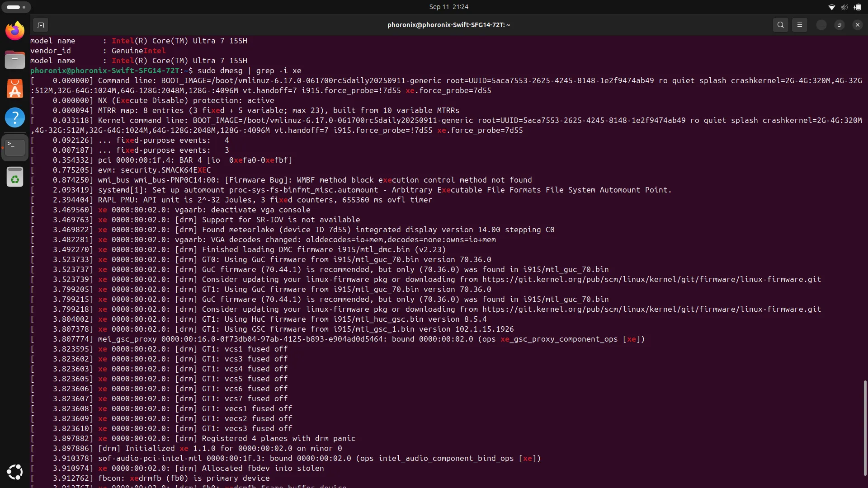Click the 'vgaarb: deactivate vga console' line
This screenshot has width=868, height=488.
tap(170, 210)
